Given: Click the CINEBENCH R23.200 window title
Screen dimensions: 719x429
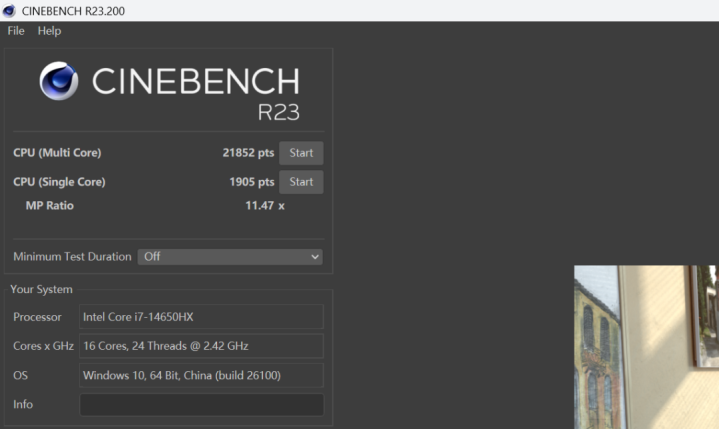Looking at the screenshot, I should click(73, 11).
